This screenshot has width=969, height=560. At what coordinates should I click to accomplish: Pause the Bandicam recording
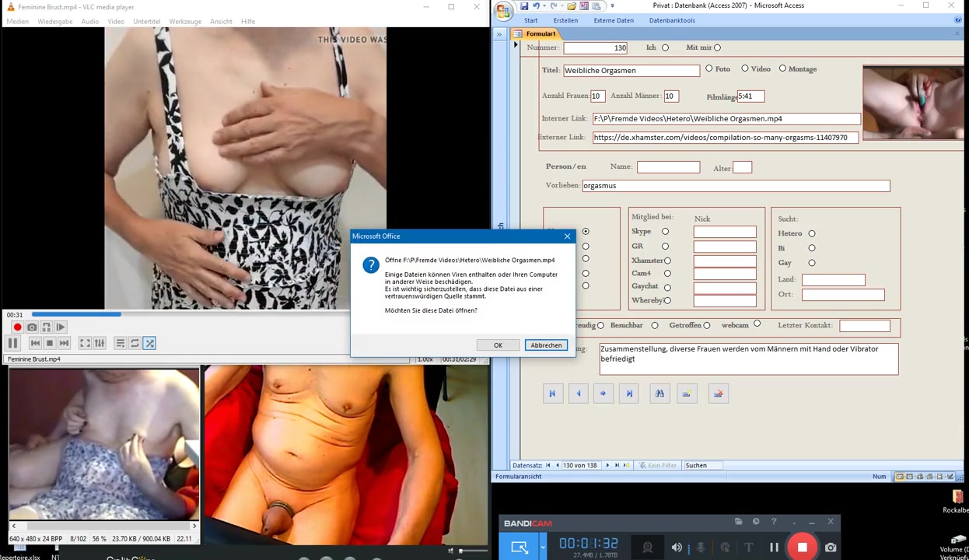point(774,548)
